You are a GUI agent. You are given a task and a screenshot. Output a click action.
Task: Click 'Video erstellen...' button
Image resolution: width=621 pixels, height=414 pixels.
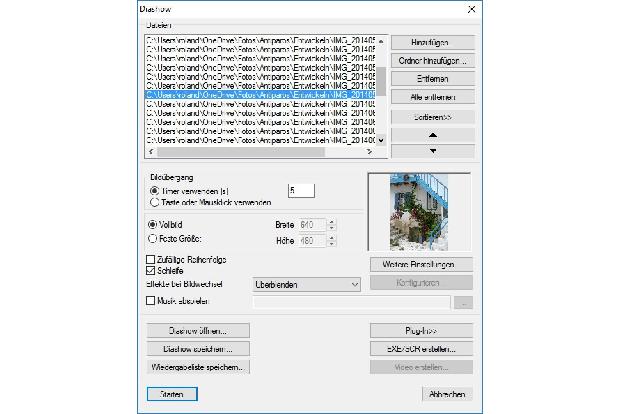click(421, 367)
